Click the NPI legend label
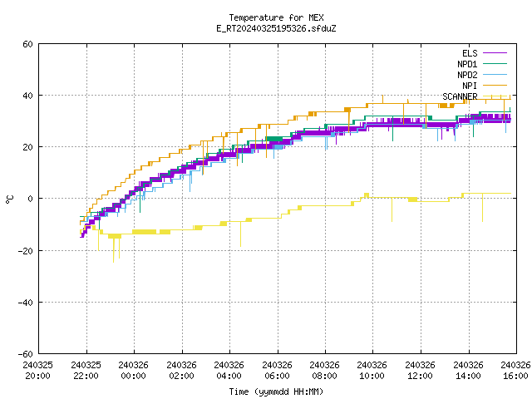This screenshot has width=532, height=399. (x=470, y=86)
